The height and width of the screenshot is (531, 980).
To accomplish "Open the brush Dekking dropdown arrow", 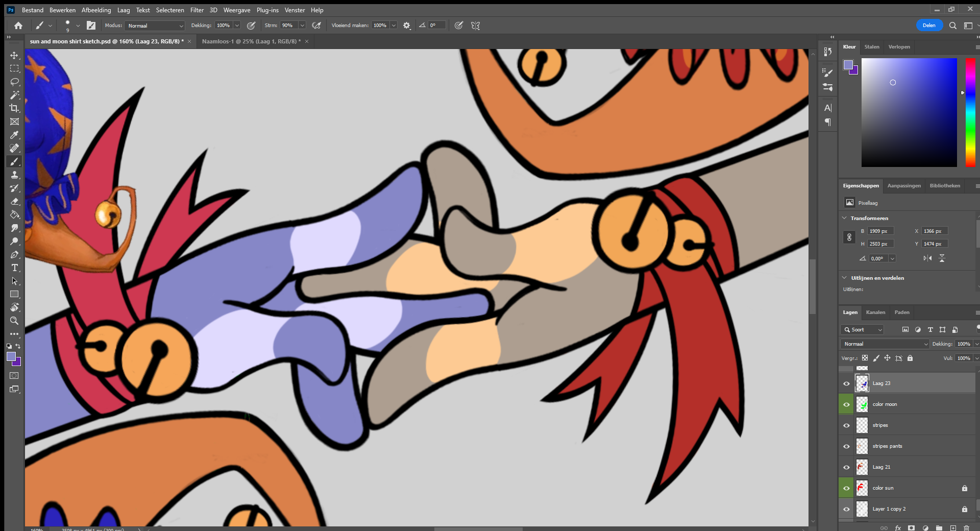I will coord(237,26).
